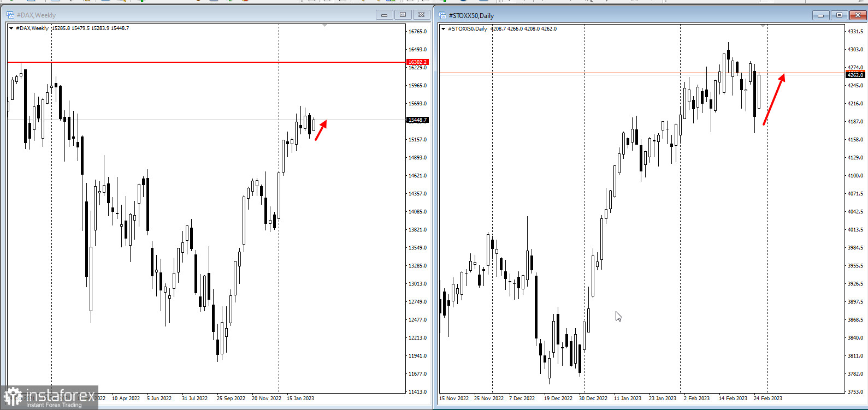Viewport: 868px width, 410px height.
Task: Click the #DAX,Weekly title bar text
Action: pos(36,15)
